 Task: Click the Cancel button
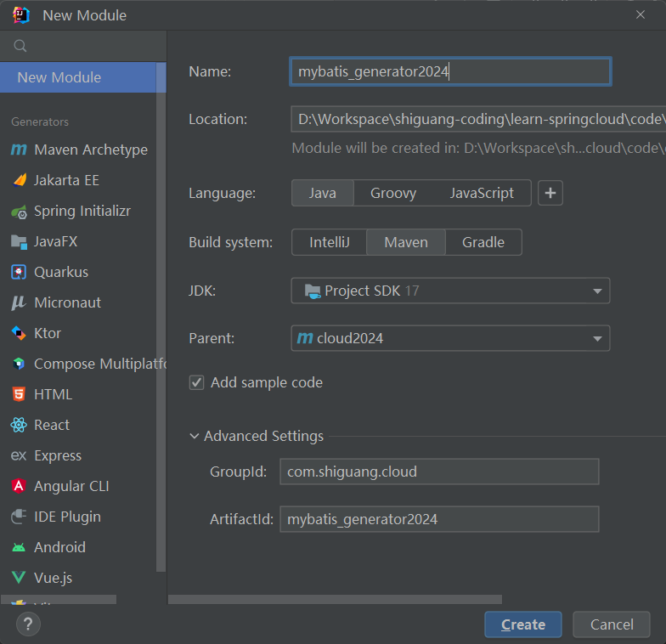point(612,624)
